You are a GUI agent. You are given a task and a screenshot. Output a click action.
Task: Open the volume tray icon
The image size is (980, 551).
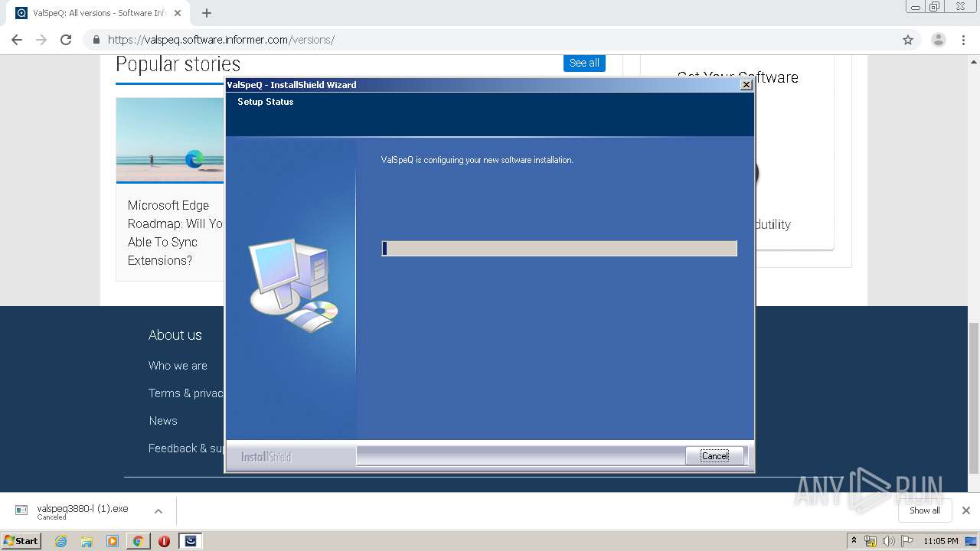[x=888, y=541]
